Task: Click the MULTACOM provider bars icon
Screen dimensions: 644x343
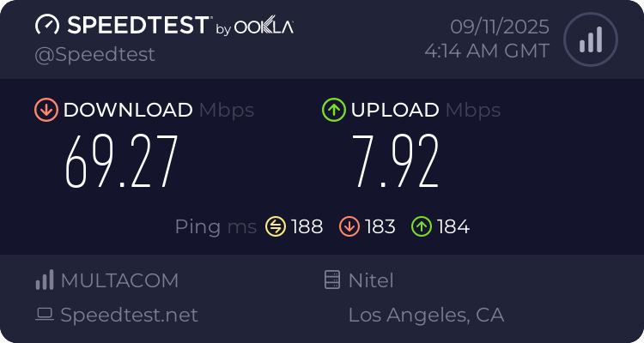Action: [x=44, y=280]
